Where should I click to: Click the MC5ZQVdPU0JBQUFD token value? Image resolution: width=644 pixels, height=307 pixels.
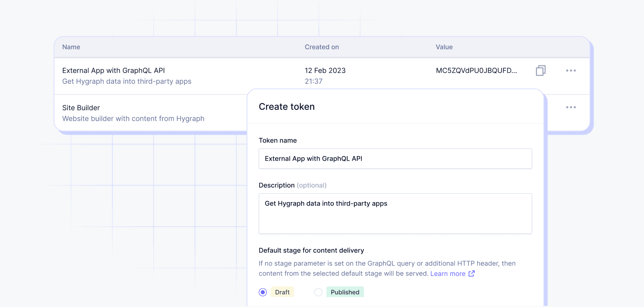click(x=477, y=70)
